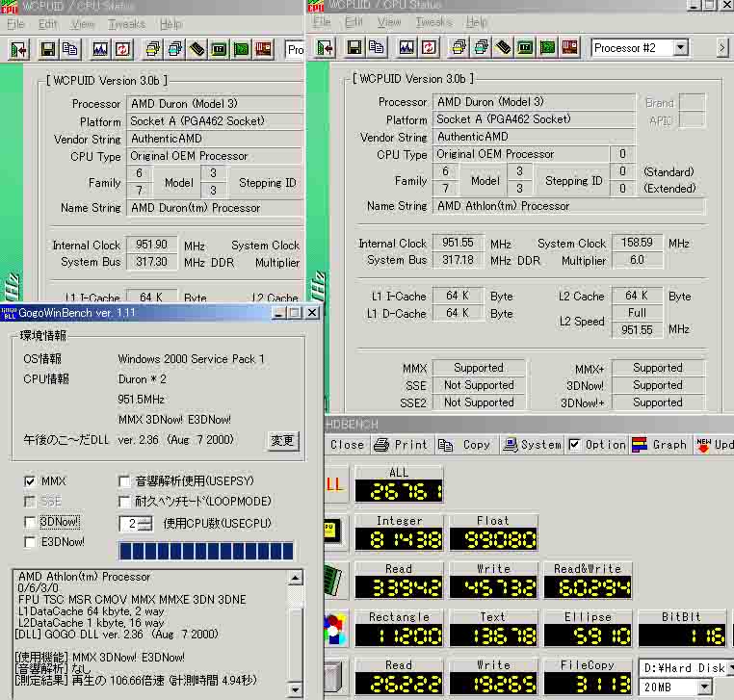Click the yellow stacked windows icon in left WCPUID toolbar
The height and width of the screenshot is (700, 734).
click(x=152, y=49)
